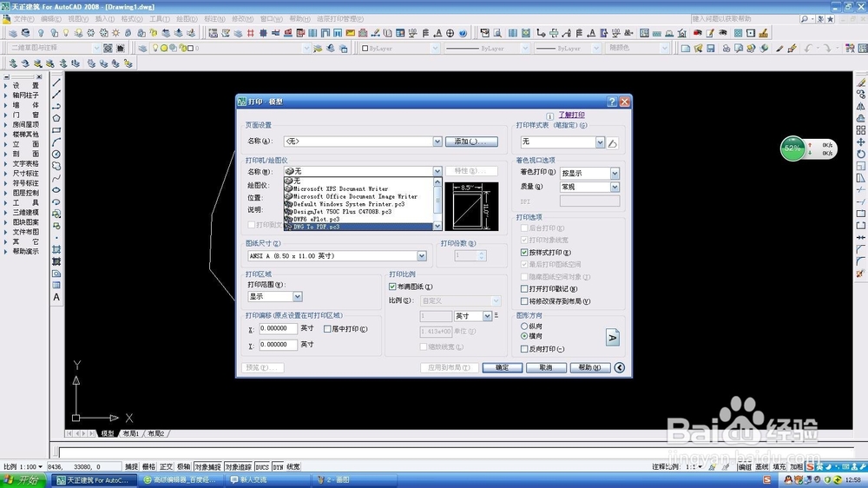This screenshot has height=488, width=868.
Task: Click the Save drawing toolbar icon
Action: pos(711,48)
